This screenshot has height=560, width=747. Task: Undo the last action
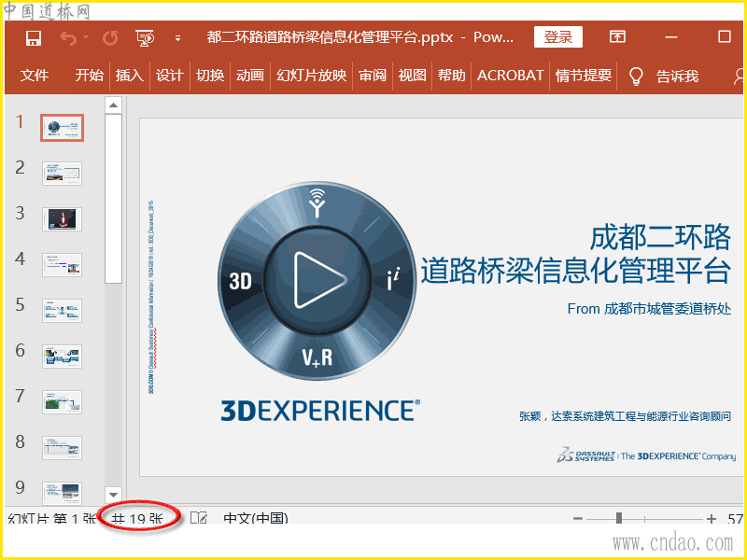tap(68, 37)
